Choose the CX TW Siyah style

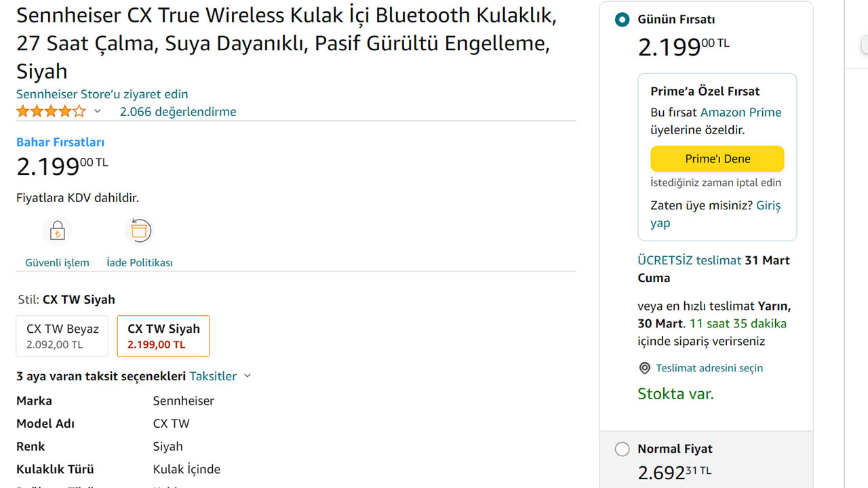tap(163, 335)
